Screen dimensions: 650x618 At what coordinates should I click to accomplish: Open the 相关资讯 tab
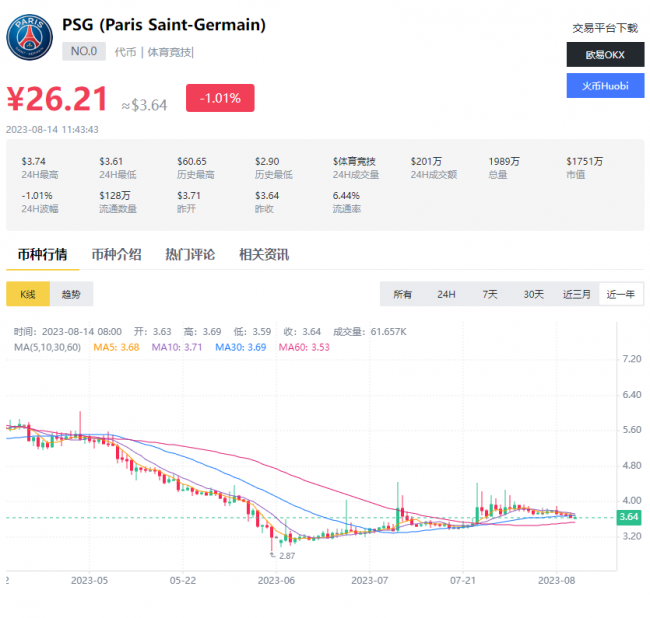coord(264,254)
